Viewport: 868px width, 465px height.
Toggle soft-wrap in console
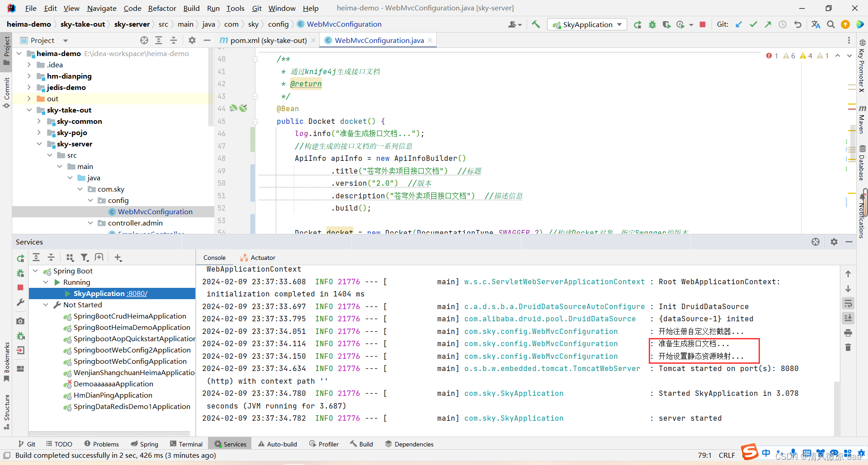(x=848, y=303)
